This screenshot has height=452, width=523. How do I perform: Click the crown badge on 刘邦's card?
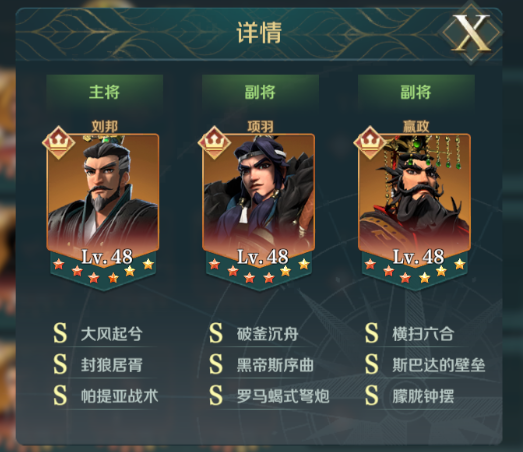(59, 142)
